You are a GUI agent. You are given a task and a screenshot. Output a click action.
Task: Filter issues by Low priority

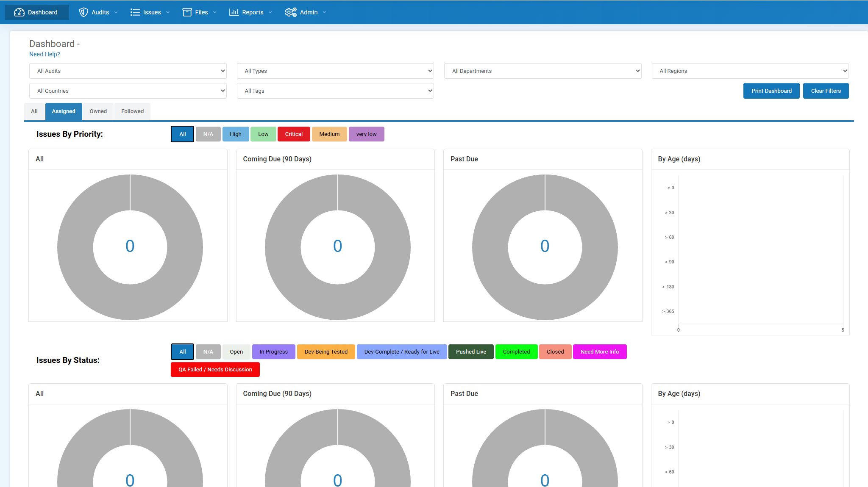coord(263,134)
